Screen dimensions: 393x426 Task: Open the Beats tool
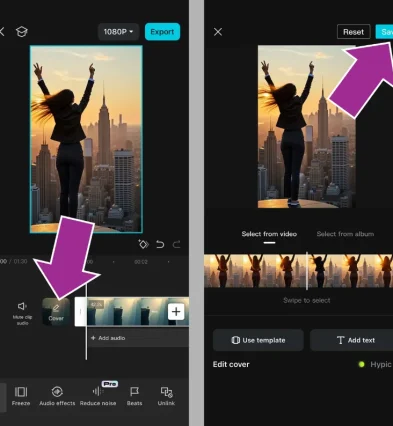[x=134, y=396]
